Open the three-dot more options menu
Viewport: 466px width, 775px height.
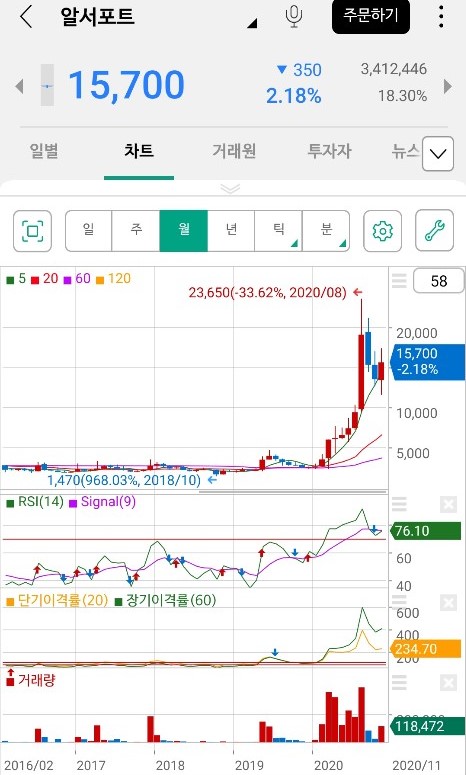click(441, 17)
